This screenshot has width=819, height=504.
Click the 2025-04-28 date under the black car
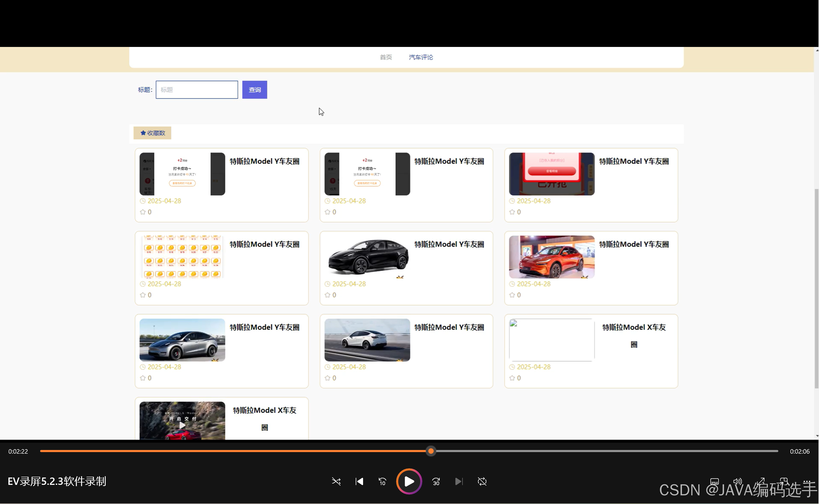(x=349, y=284)
